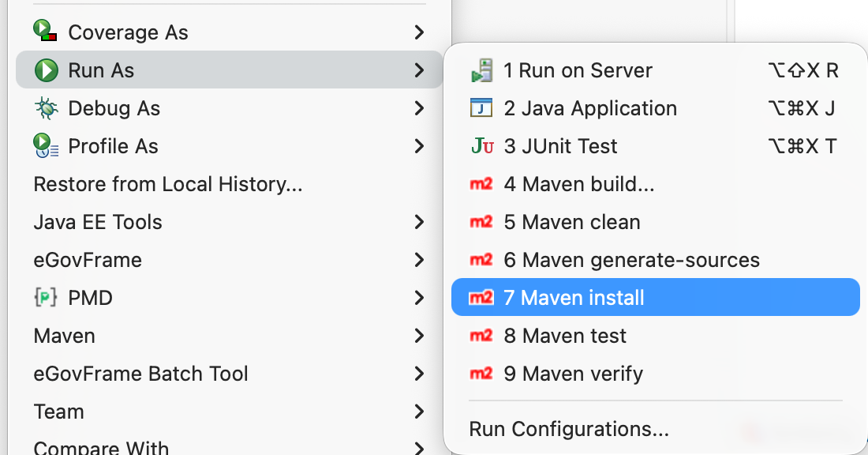Click the Profile As icon
The width and height of the screenshot is (868, 455).
tap(47, 146)
